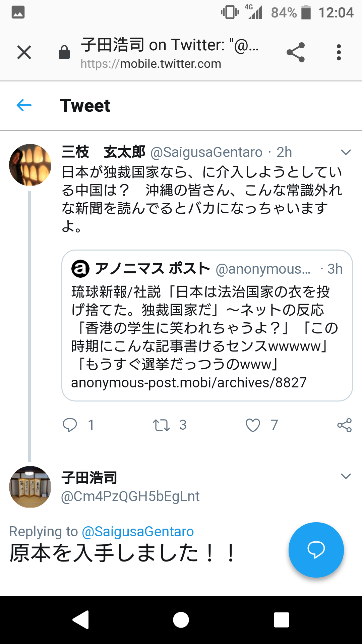This screenshot has height=644, width=362.
Task: Tap the browser share icon in the top bar
Action: (295, 52)
